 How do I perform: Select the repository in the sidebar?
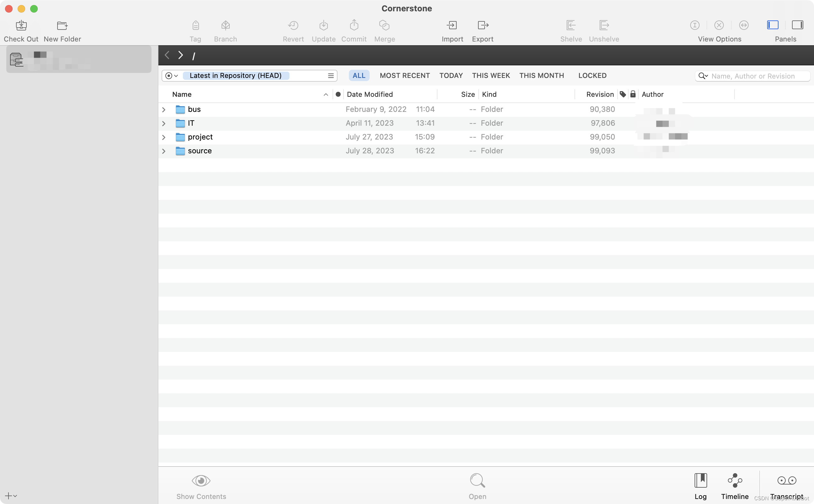pos(79,59)
